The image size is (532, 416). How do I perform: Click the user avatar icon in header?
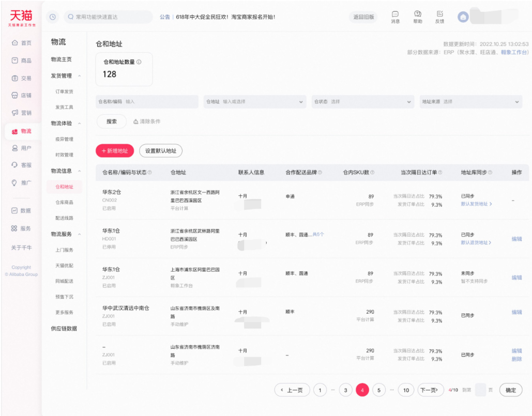point(463,17)
